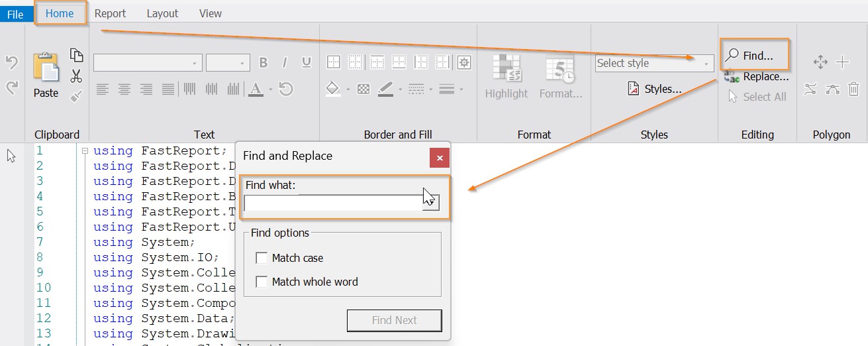This screenshot has height=346, width=868.
Task: Open the File menu
Action: click(15, 15)
